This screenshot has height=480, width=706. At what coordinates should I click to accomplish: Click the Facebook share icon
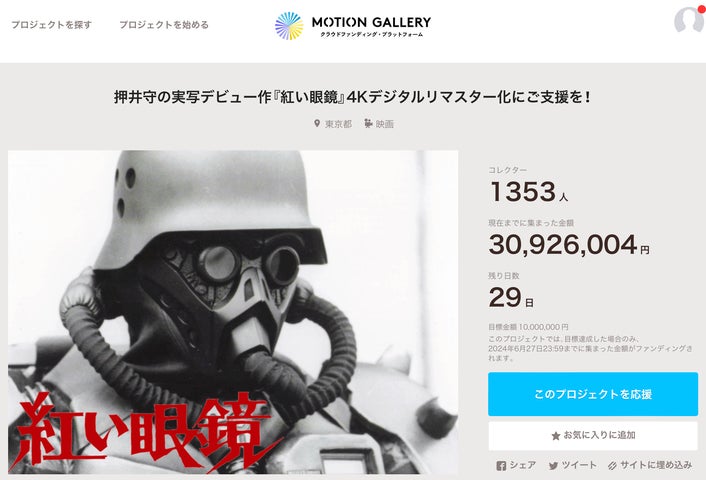coord(501,466)
